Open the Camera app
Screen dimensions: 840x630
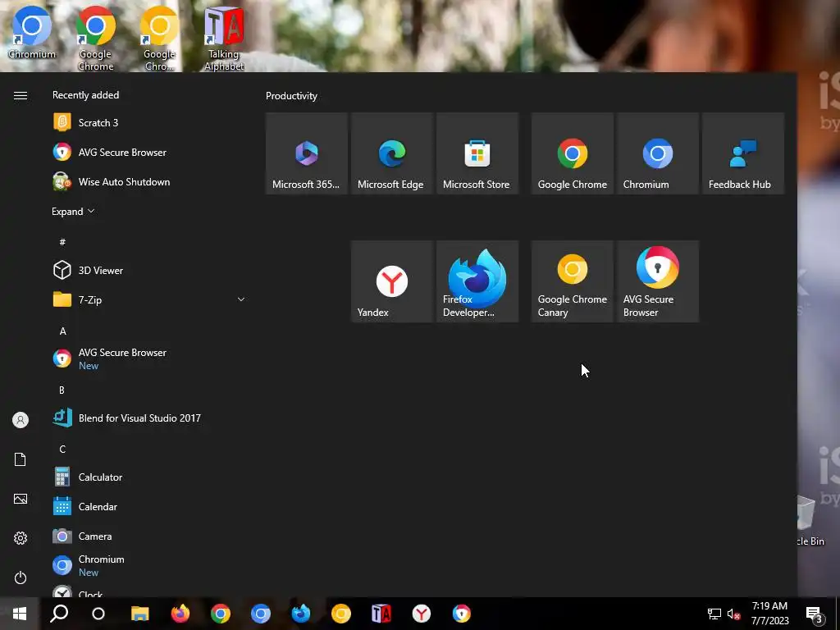click(148, 536)
